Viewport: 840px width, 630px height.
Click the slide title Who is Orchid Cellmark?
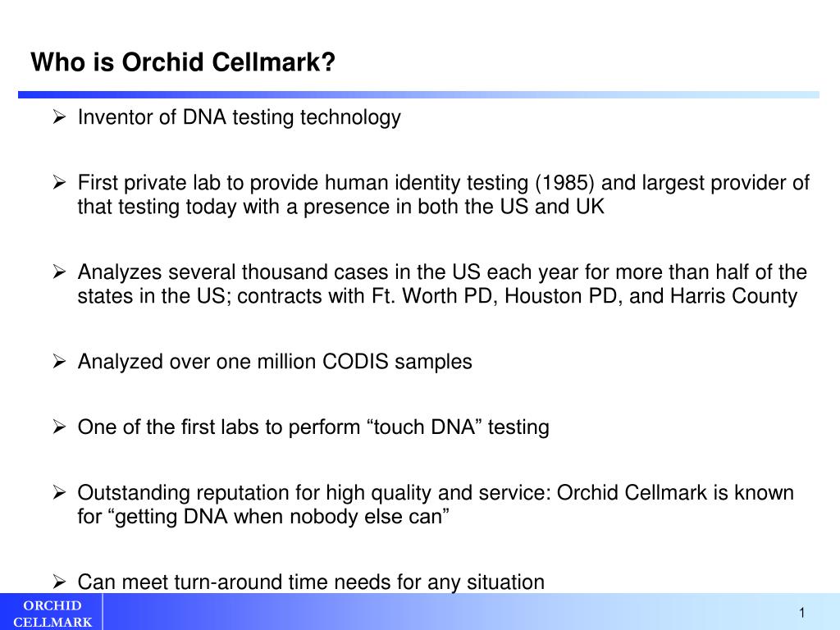pos(183,62)
